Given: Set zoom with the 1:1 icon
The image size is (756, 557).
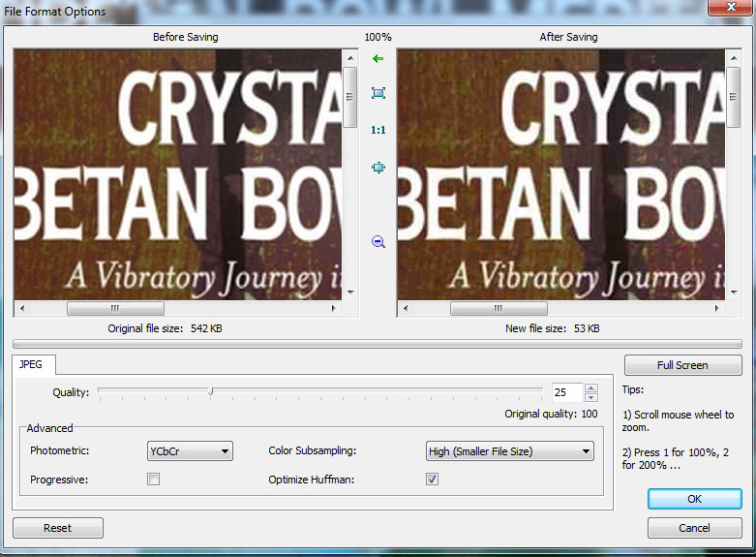Looking at the screenshot, I should click(378, 131).
